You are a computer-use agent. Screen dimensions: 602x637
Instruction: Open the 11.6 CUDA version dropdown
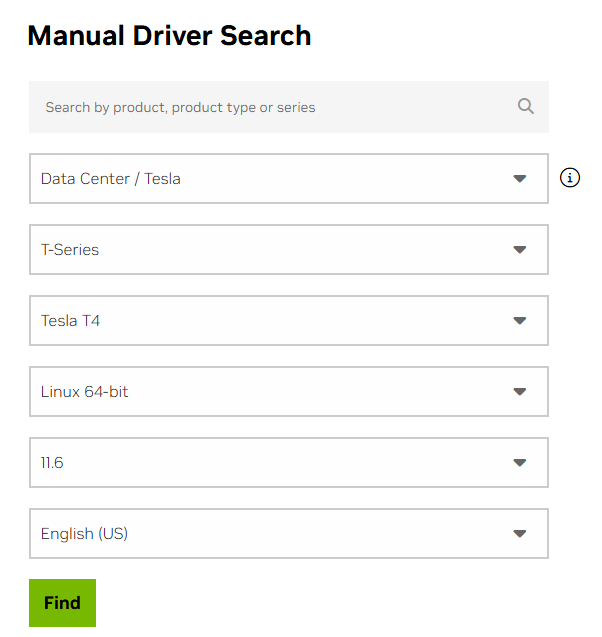(288, 463)
